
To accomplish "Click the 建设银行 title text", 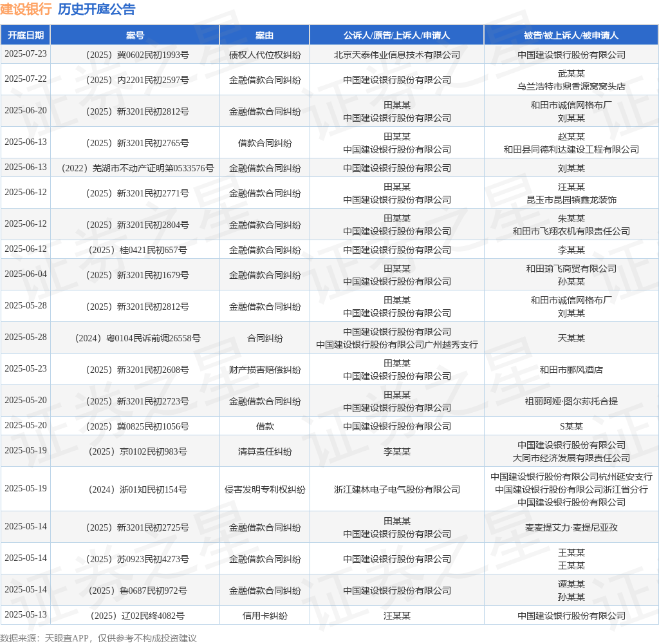I will pyautogui.click(x=26, y=9).
